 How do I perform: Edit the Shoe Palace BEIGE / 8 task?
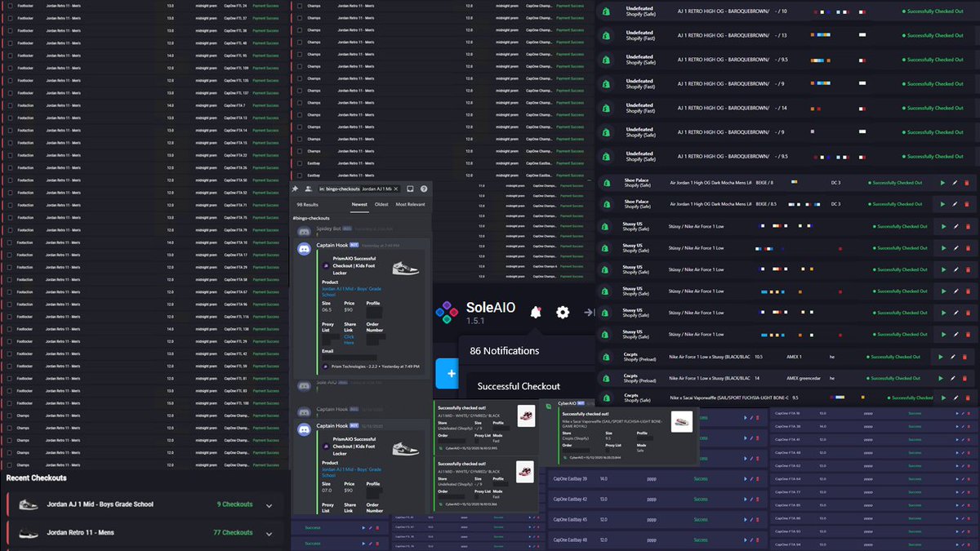[x=955, y=183]
